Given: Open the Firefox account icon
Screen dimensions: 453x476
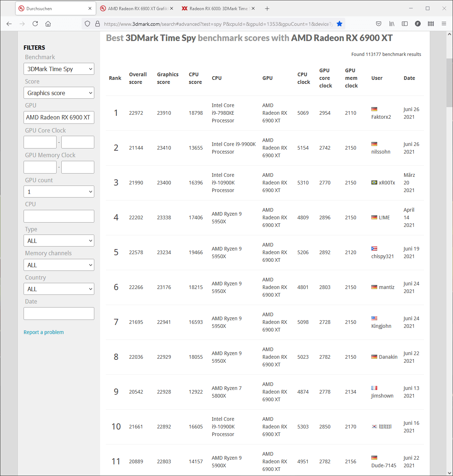Looking at the screenshot, I should tap(418, 24).
